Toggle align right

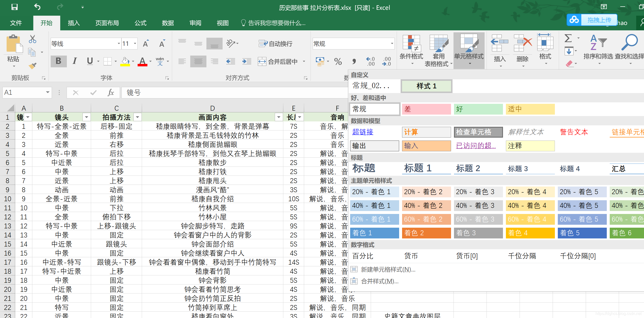tap(215, 61)
